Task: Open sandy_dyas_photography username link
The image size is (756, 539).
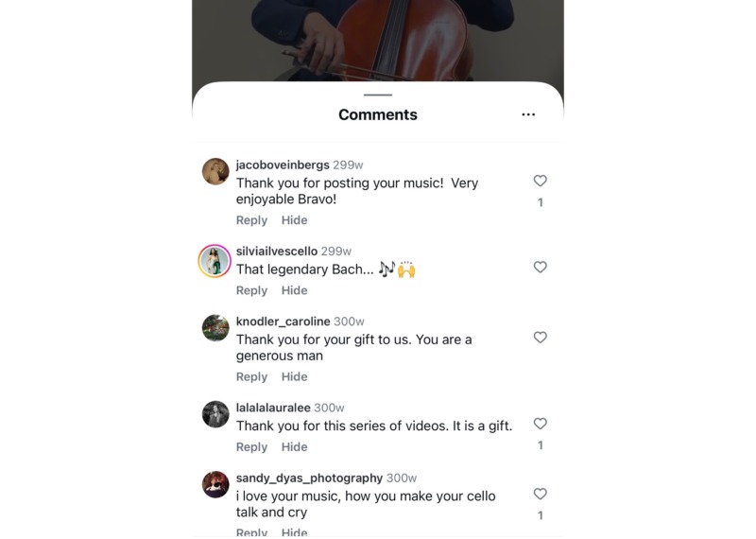Action: pos(309,478)
